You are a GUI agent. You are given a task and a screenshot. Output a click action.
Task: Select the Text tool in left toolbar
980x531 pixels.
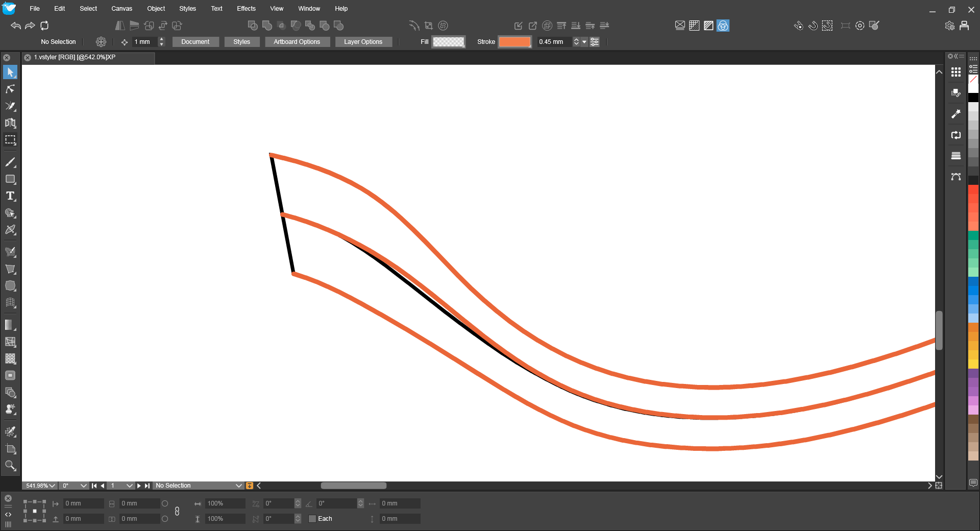click(x=10, y=196)
